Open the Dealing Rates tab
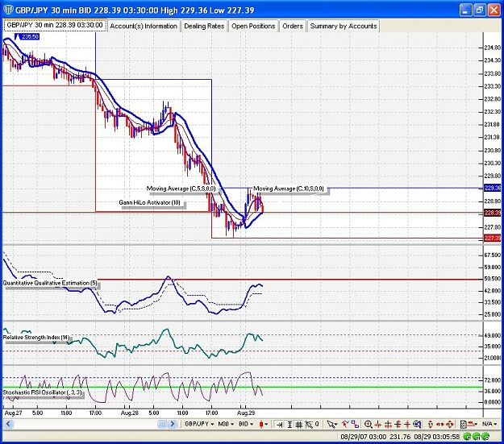This screenshot has height=444, width=504. 204,26
